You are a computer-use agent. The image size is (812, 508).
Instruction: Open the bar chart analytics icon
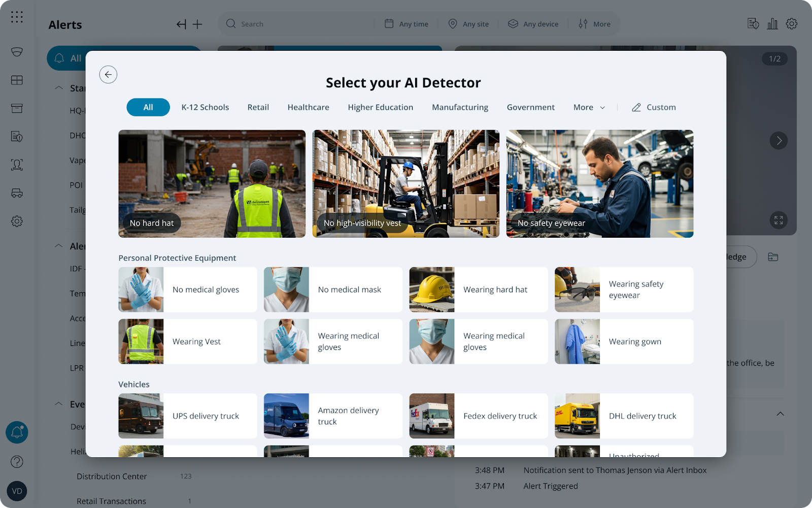point(772,24)
